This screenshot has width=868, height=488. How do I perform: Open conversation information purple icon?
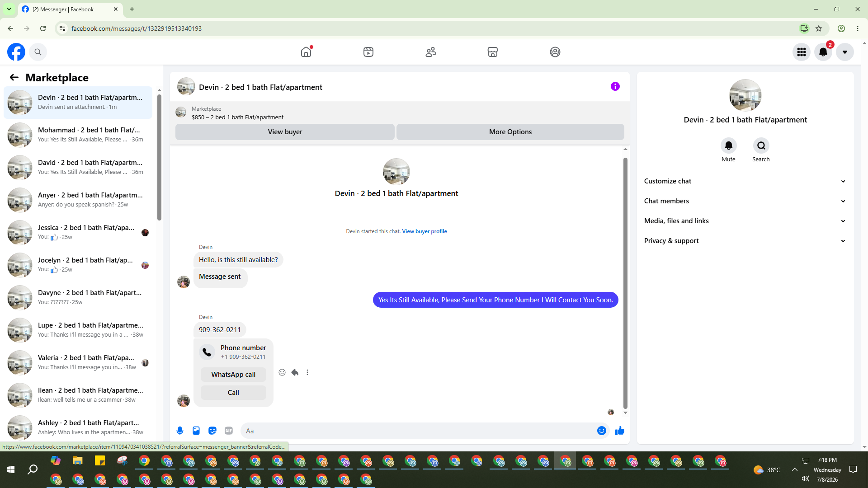tap(615, 86)
